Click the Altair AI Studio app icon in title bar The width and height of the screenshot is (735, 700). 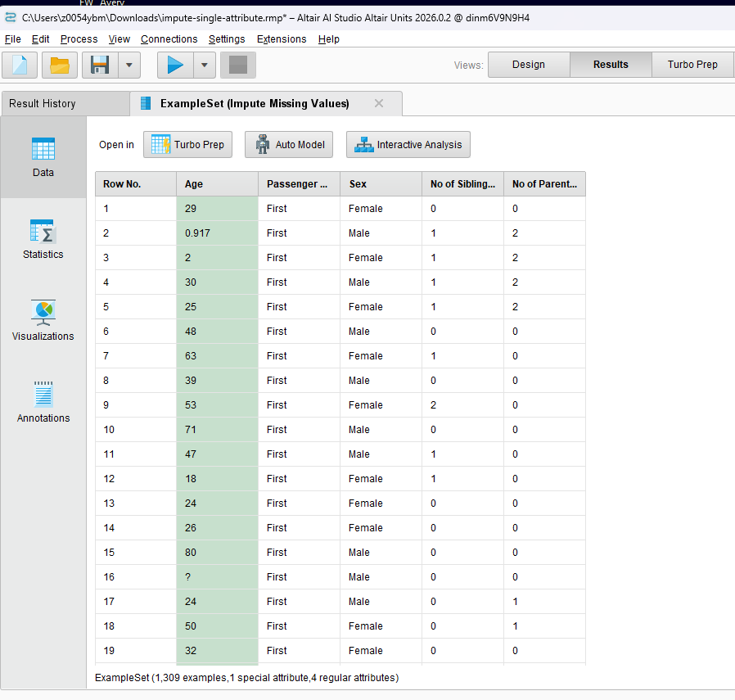(11, 18)
